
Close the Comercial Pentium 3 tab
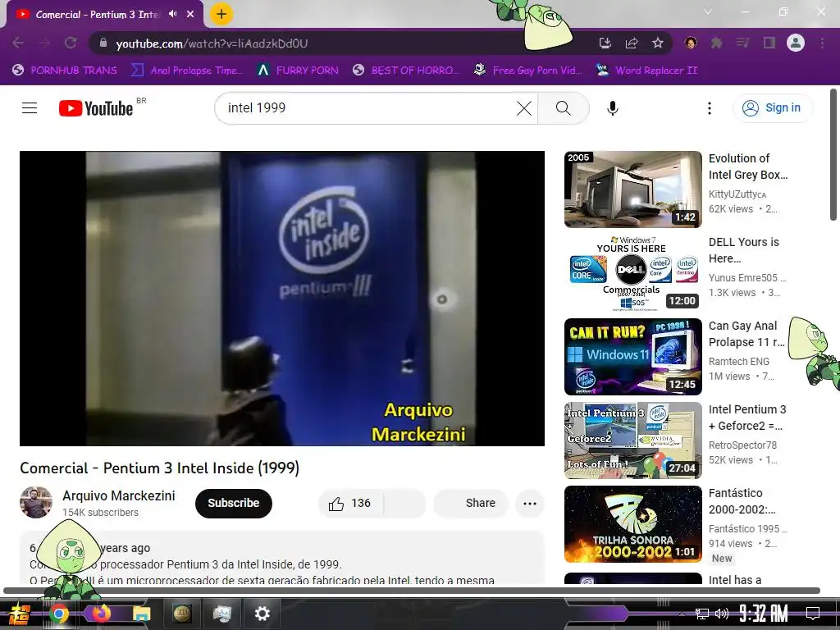point(190,14)
